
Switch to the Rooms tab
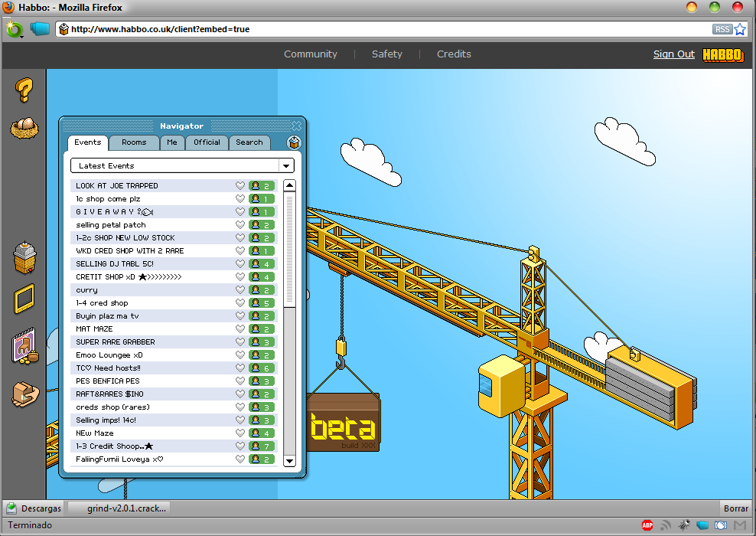134,142
